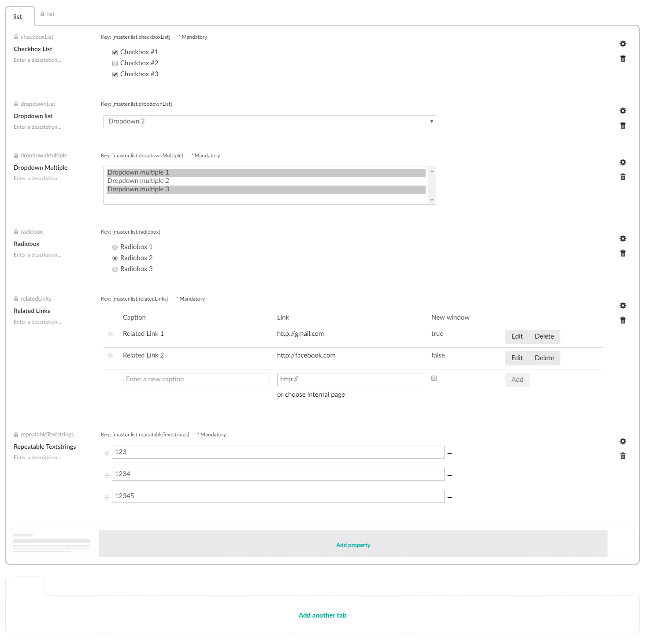This screenshot has height=644, width=645.
Task: Open settings gear for Related Links property
Action: click(623, 305)
